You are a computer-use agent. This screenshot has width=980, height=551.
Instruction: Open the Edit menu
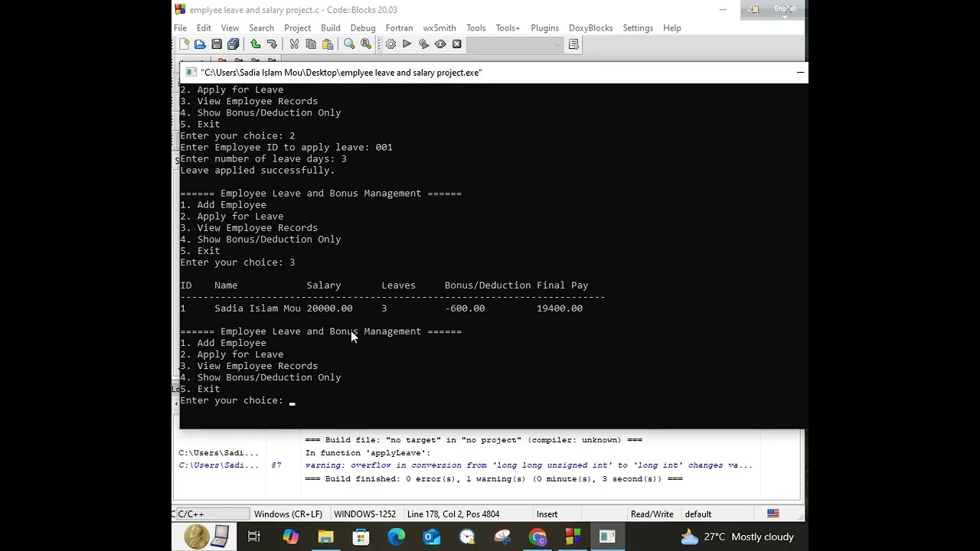(204, 28)
